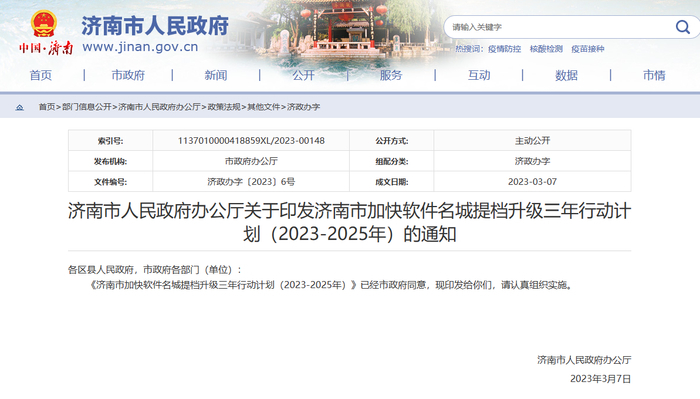This screenshot has height=399, width=700.
Task: Click the 公开方式 label cell
Action: tap(392, 141)
